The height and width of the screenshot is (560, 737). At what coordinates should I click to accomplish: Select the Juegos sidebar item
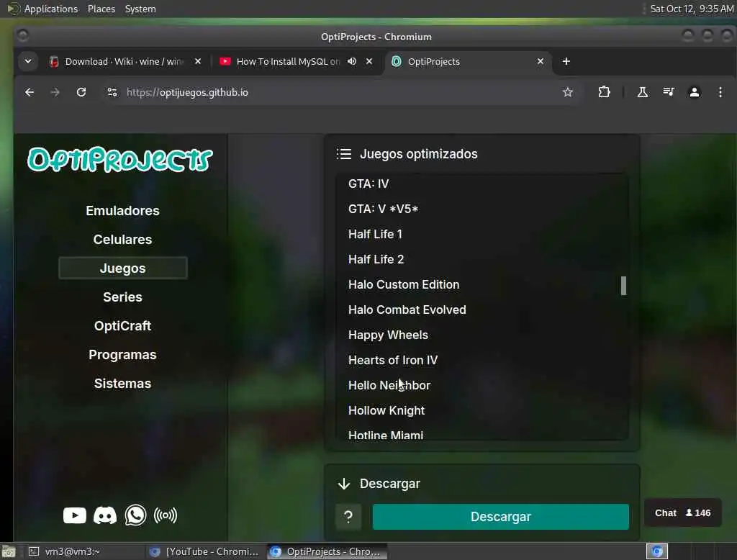(x=122, y=268)
